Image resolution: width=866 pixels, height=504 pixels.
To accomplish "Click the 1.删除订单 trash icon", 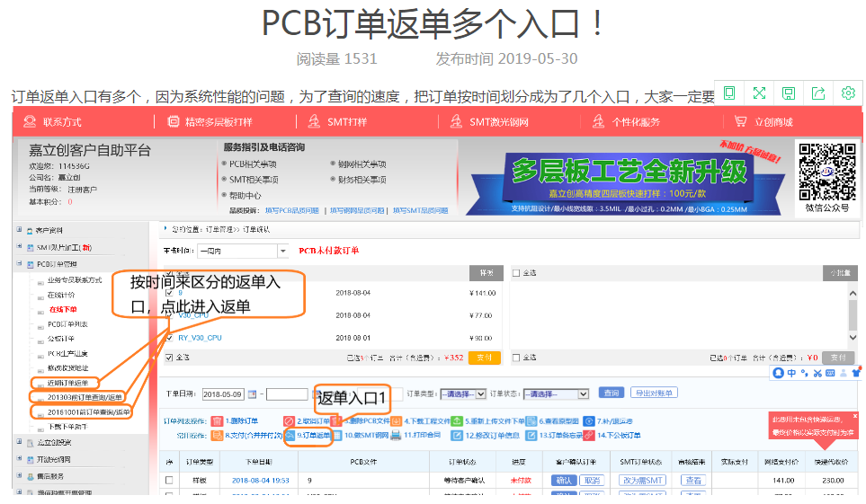I will click(218, 420).
